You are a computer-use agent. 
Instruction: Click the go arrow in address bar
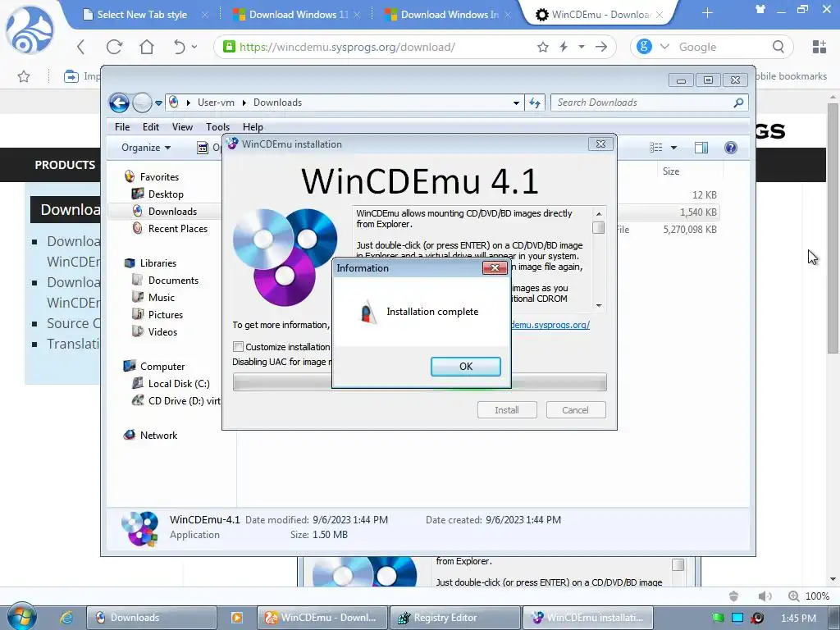pos(601,47)
